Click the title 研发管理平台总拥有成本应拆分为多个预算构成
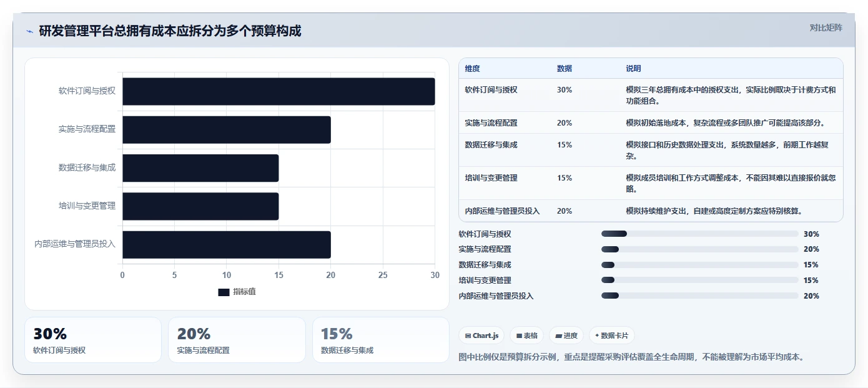Screen dimensions: 868x388 170,31
